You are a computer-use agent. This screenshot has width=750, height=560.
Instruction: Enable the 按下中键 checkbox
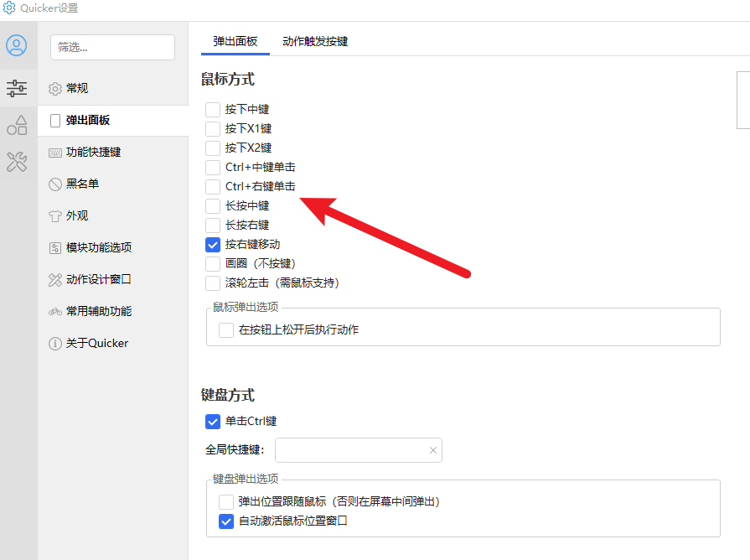pos(213,110)
